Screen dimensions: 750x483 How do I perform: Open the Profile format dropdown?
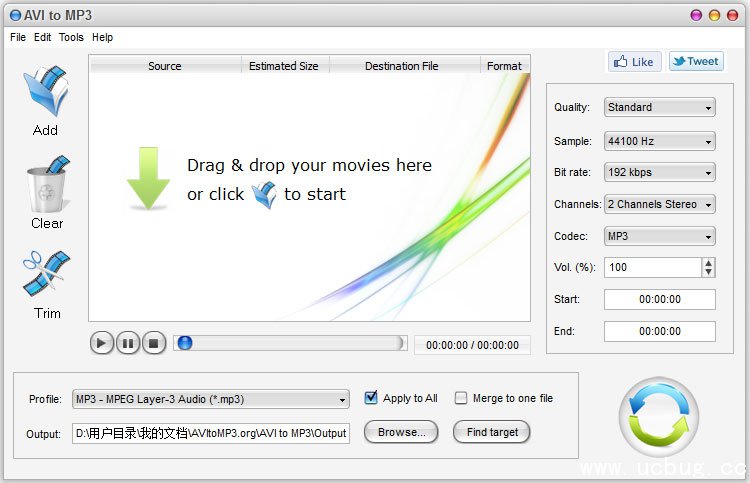pos(211,399)
